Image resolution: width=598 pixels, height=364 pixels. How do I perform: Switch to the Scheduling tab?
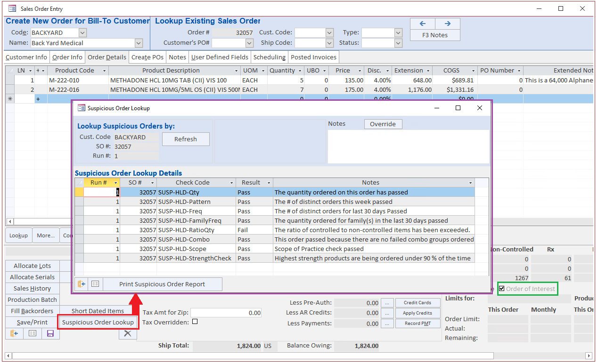pyautogui.click(x=269, y=57)
